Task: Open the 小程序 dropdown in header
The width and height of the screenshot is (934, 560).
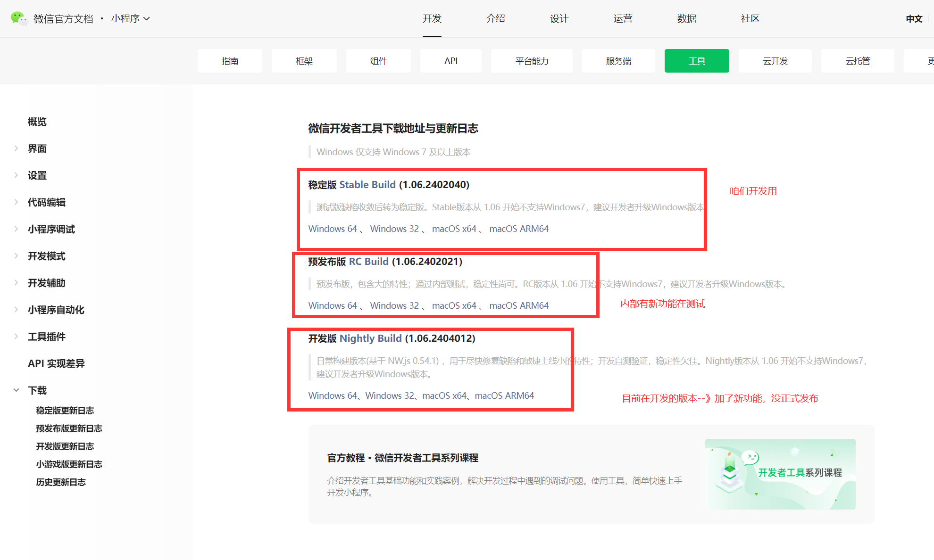Action: 131,18
